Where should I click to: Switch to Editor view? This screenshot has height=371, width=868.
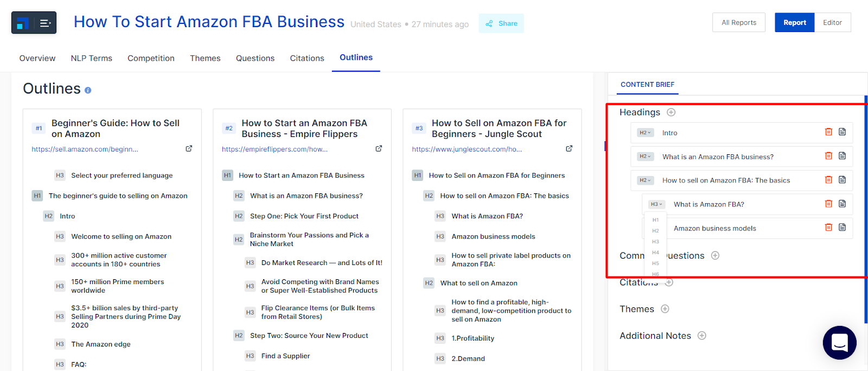coord(832,23)
